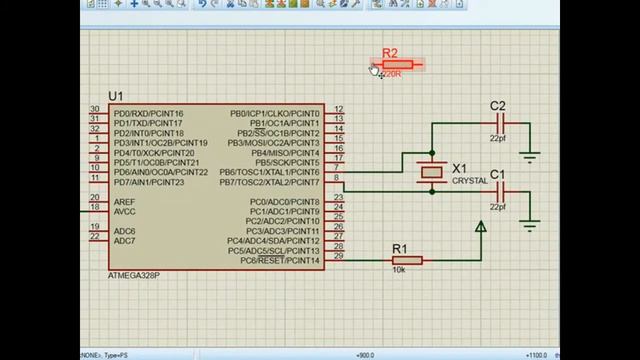Click the set origin icon
This screenshot has height=360, width=640.
tap(118, 4)
